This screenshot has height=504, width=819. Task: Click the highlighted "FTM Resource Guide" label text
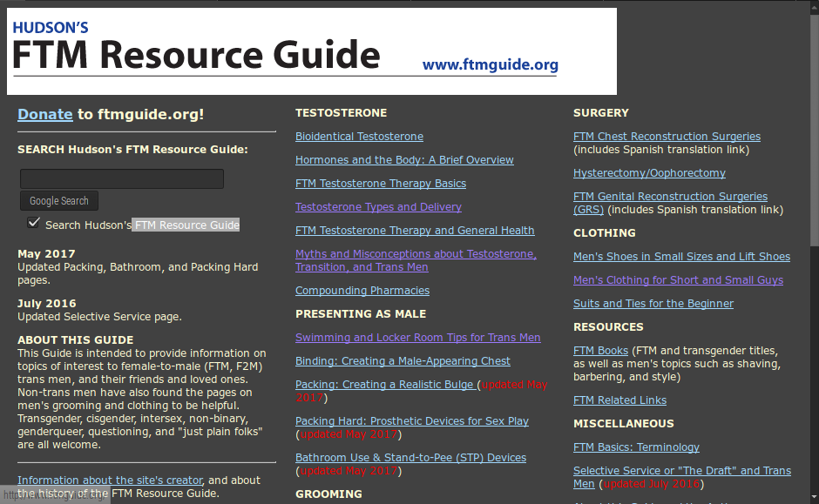coord(186,225)
